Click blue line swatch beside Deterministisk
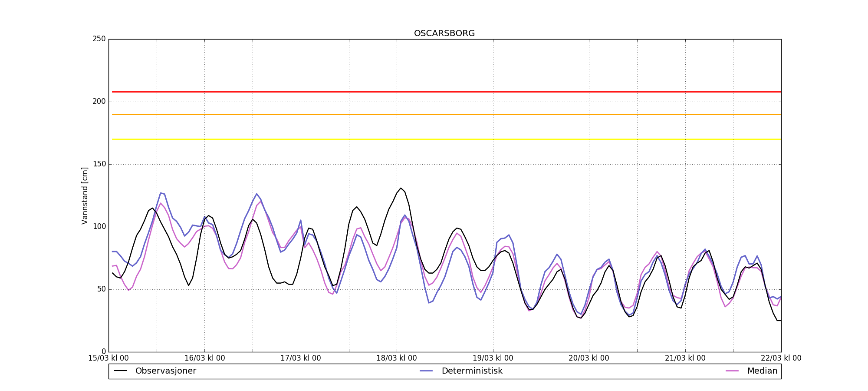Screen dimensions: 868x391 coord(427,371)
